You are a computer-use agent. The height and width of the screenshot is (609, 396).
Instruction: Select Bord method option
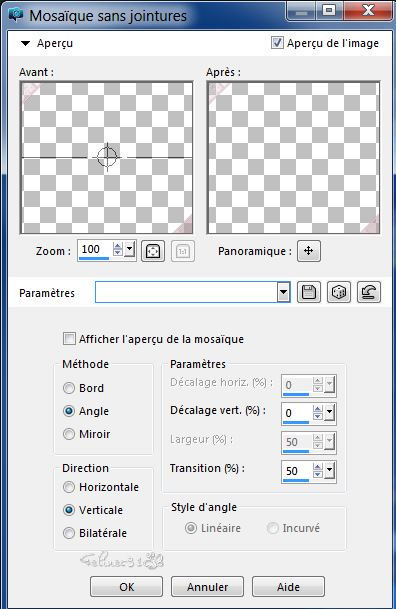[x=69, y=388]
